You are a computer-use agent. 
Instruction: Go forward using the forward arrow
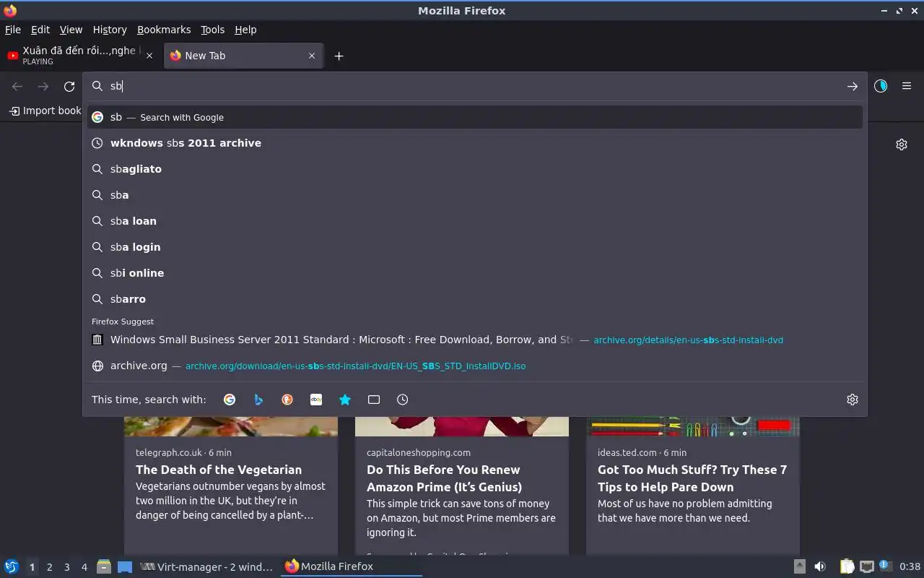click(x=43, y=87)
